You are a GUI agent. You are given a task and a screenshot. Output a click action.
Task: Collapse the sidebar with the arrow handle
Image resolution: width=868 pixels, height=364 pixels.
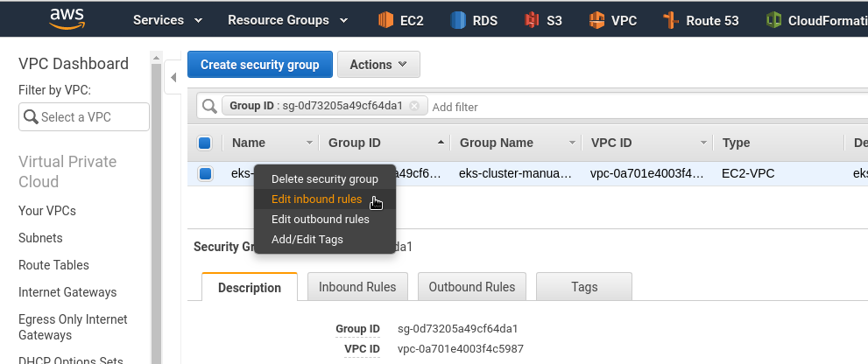click(173, 78)
